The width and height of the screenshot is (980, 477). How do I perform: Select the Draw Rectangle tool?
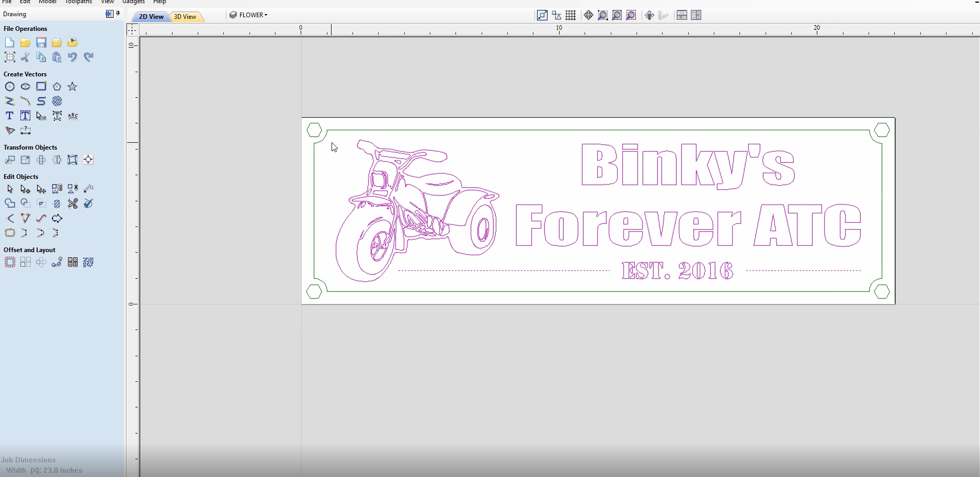click(41, 86)
